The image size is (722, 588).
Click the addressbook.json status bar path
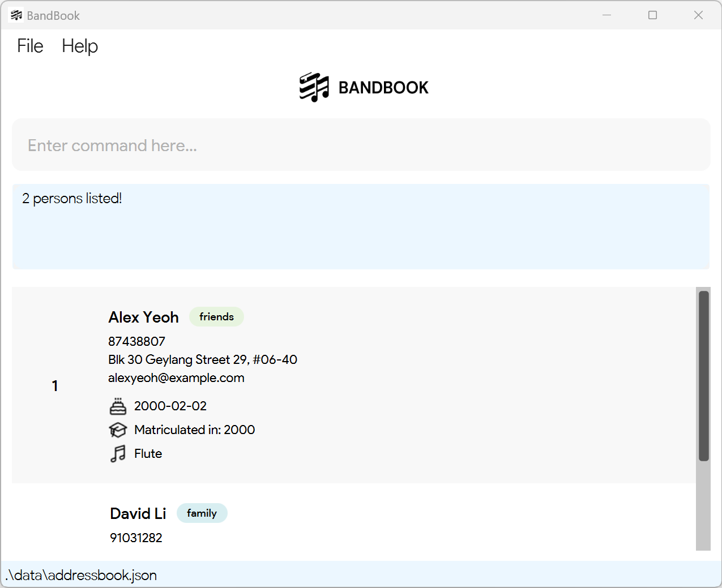81,576
